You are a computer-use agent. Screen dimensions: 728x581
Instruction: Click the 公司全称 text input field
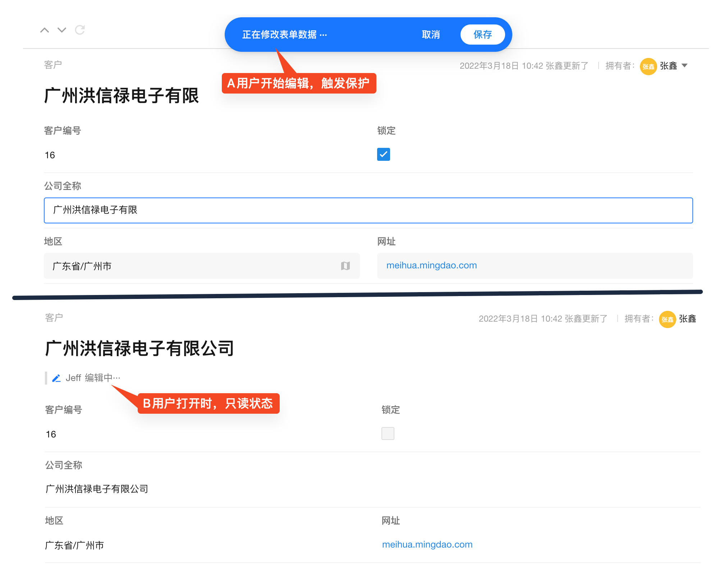pos(368,210)
